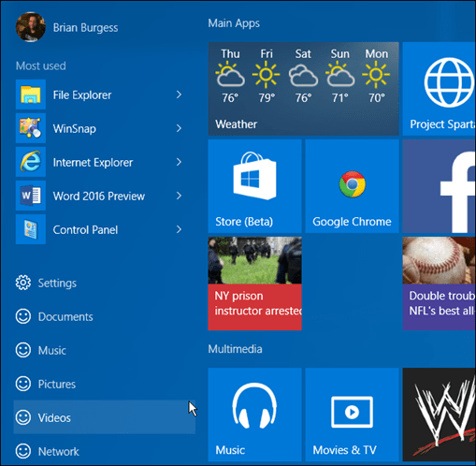
Task: Click the smiley icon beside Network
Action: (x=23, y=451)
